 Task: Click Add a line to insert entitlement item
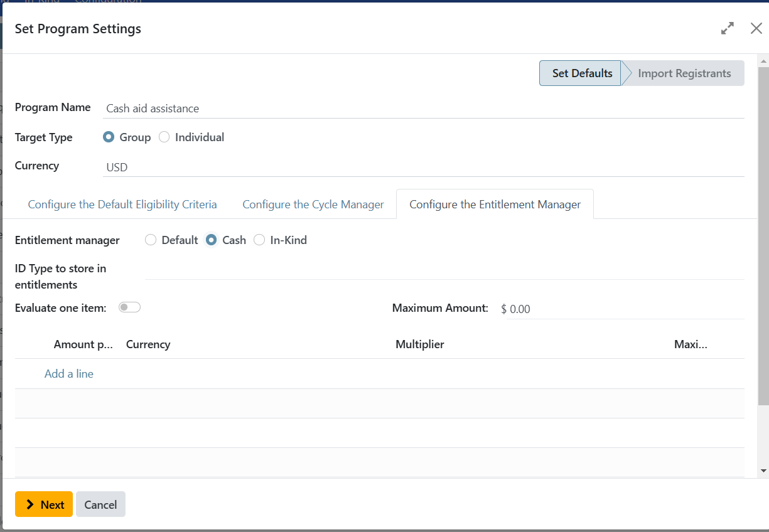[68, 373]
